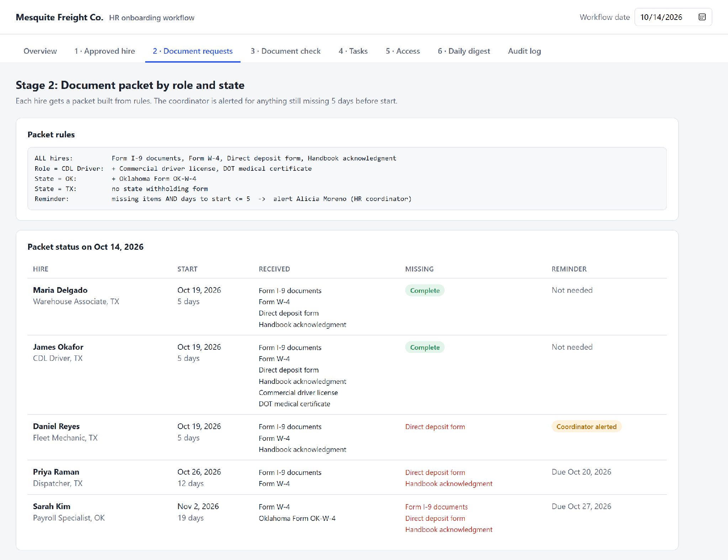Select hire name James Okafor
The height and width of the screenshot is (560, 728).
click(x=58, y=347)
